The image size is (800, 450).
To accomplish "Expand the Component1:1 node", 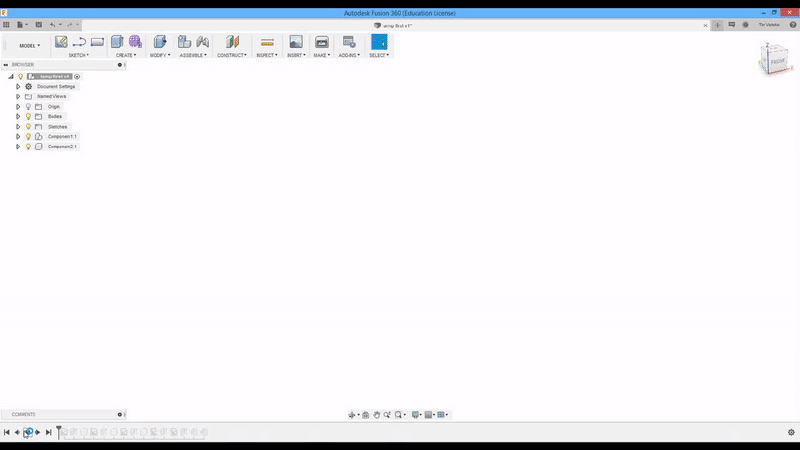I will [x=18, y=136].
